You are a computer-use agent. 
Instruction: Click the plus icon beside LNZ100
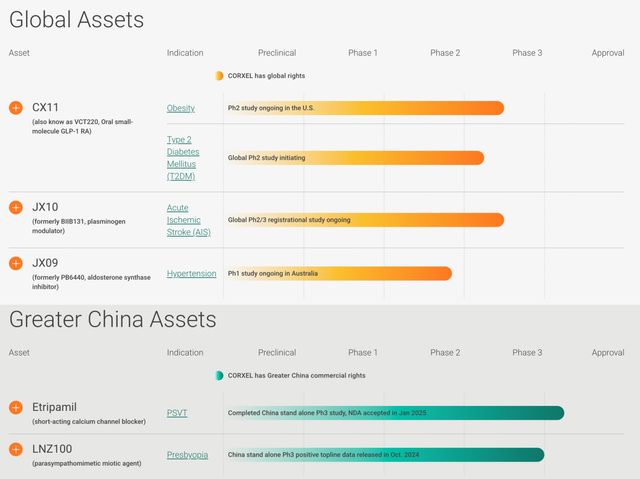[15, 449]
